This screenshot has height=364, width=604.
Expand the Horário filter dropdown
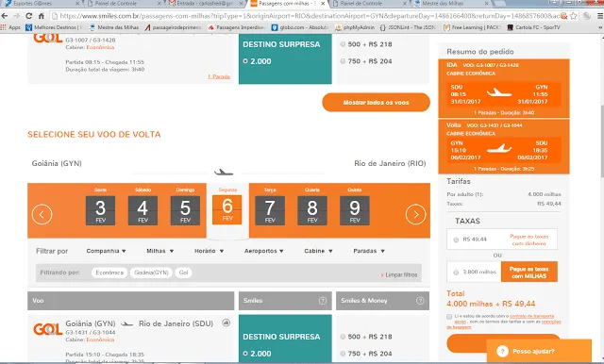[x=209, y=251]
